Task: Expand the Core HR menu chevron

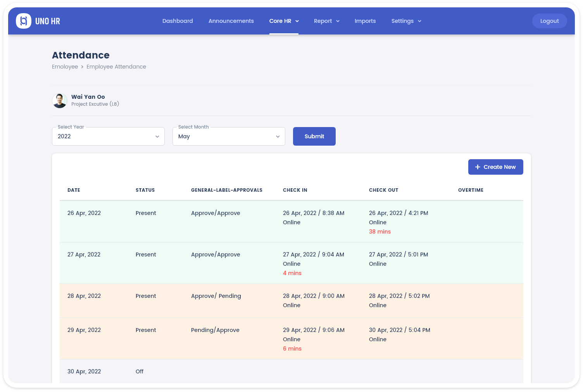Action: (297, 21)
